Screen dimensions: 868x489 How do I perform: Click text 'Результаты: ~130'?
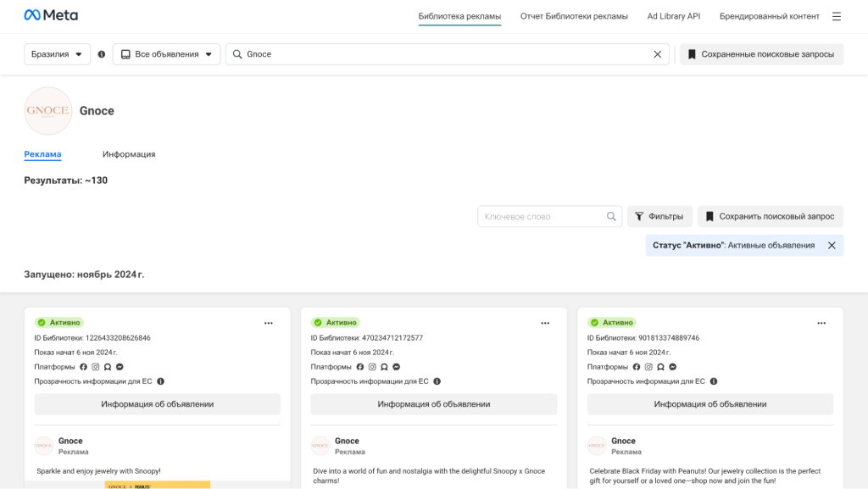66,181
